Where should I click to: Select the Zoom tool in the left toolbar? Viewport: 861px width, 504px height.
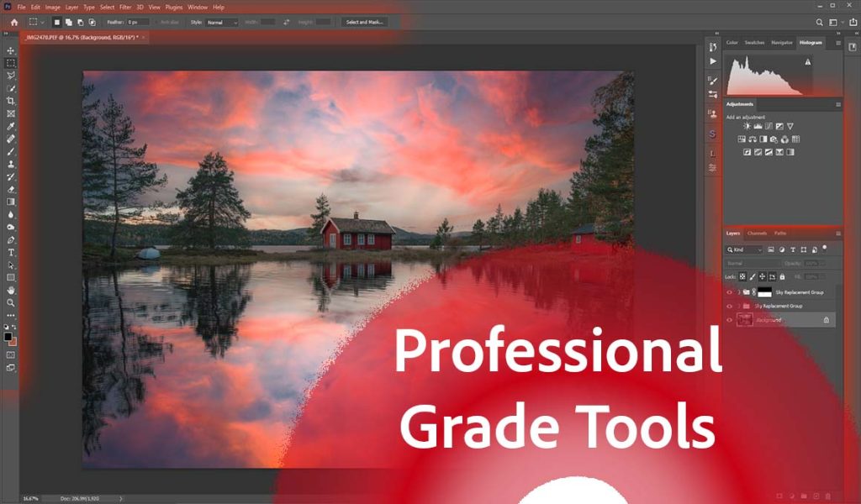10,302
